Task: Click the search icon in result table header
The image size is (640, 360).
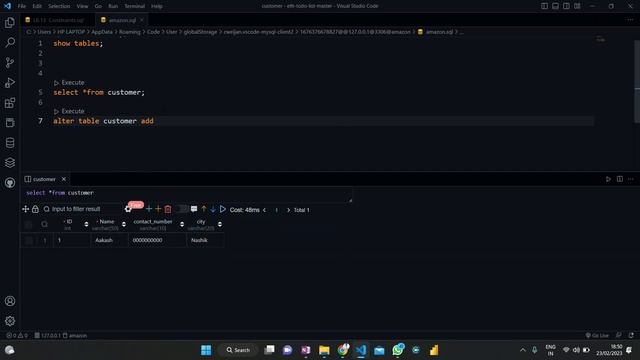Action: [x=44, y=224]
